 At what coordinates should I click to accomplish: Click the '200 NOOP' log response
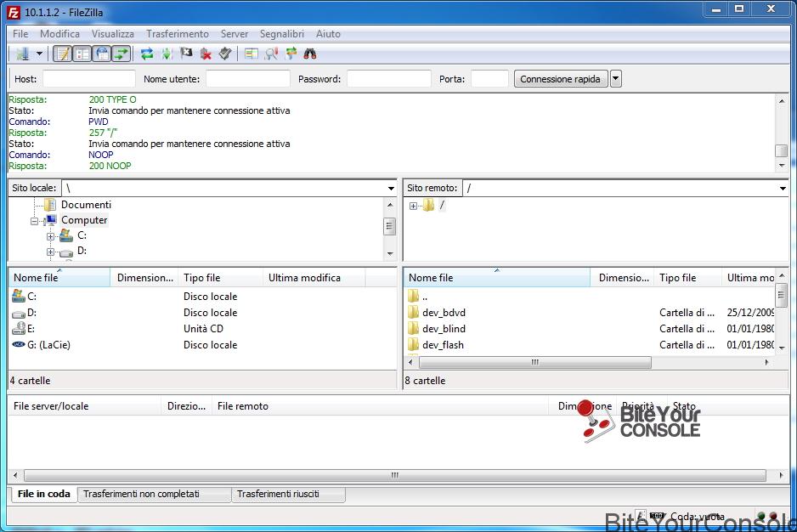point(110,166)
